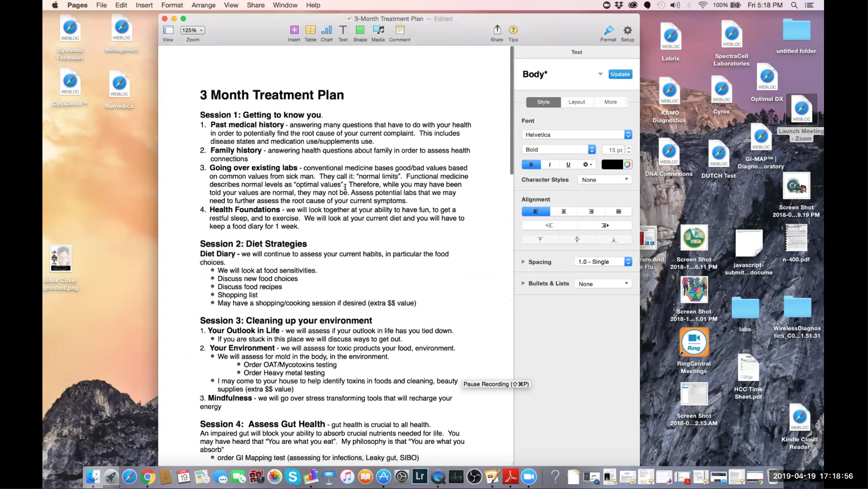
Task: Open the Character Styles dropdown
Action: 605,180
